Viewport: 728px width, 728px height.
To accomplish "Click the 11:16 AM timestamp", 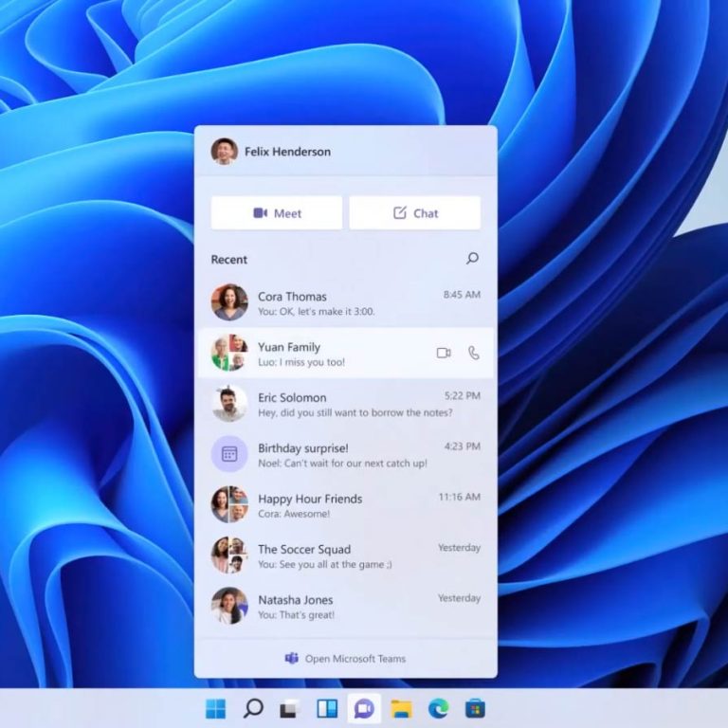I will point(459,498).
